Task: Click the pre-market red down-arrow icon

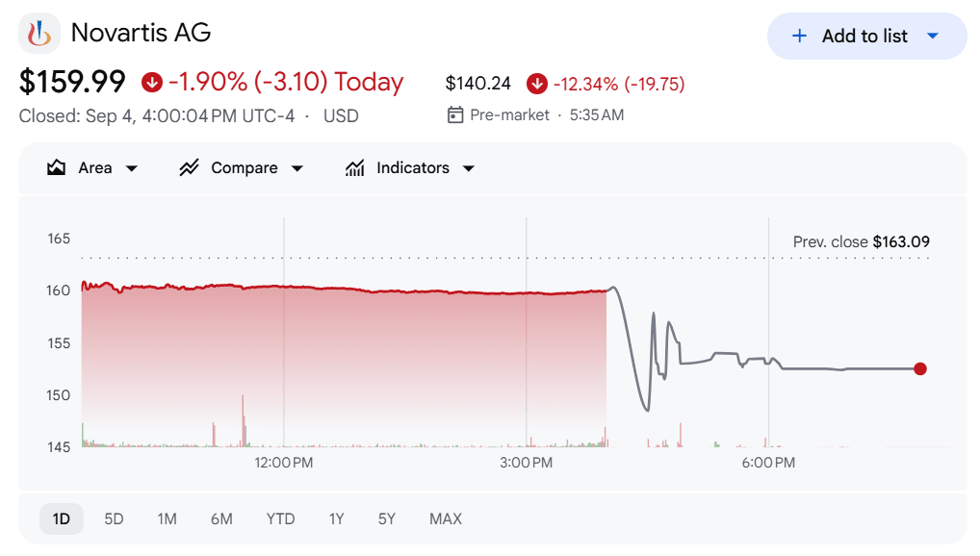Action: 536,83
